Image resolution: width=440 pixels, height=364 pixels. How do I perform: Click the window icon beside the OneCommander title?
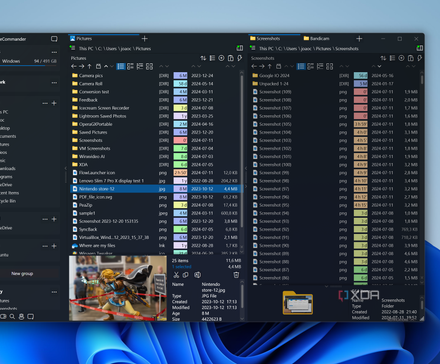(54, 39)
